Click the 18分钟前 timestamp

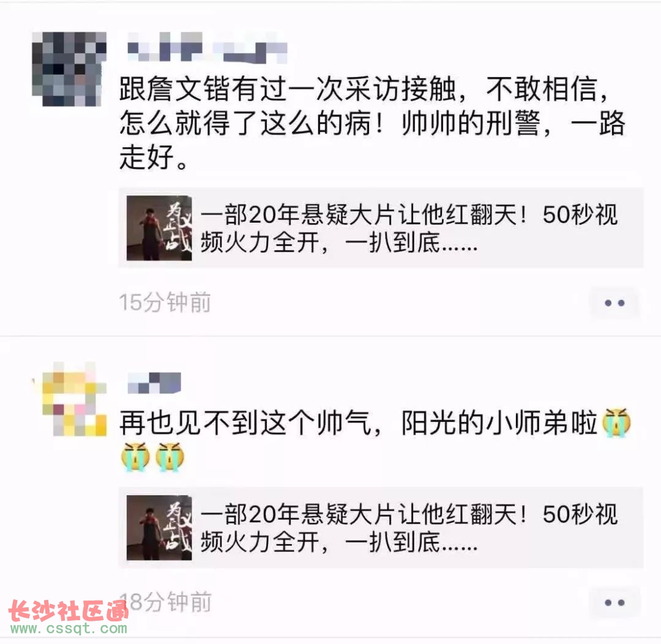(x=165, y=602)
